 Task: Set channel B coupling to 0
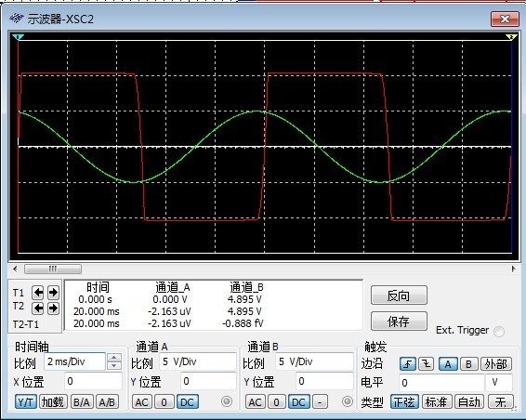[x=276, y=402]
